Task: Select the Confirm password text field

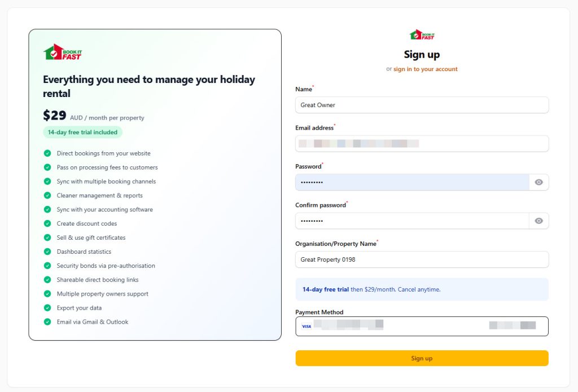Action: click(412, 221)
